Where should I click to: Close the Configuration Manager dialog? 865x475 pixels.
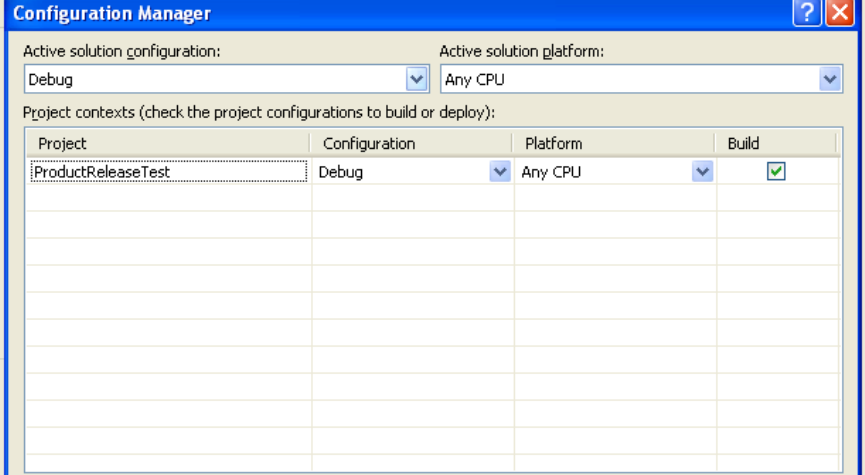click(x=837, y=13)
